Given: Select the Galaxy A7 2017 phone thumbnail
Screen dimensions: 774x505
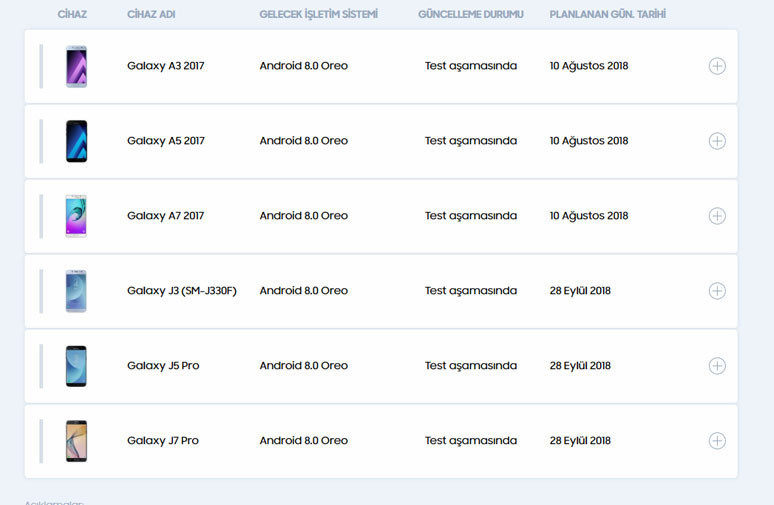Looking at the screenshot, I should (x=76, y=216).
